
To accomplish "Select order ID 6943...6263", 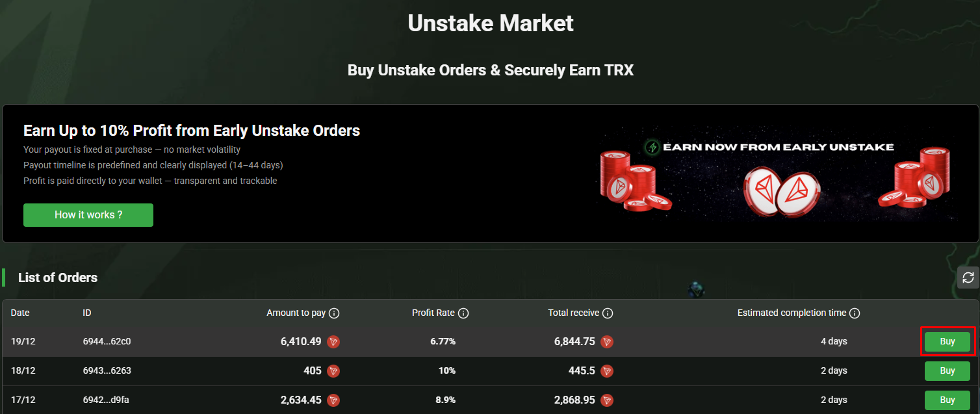I will 107,371.
